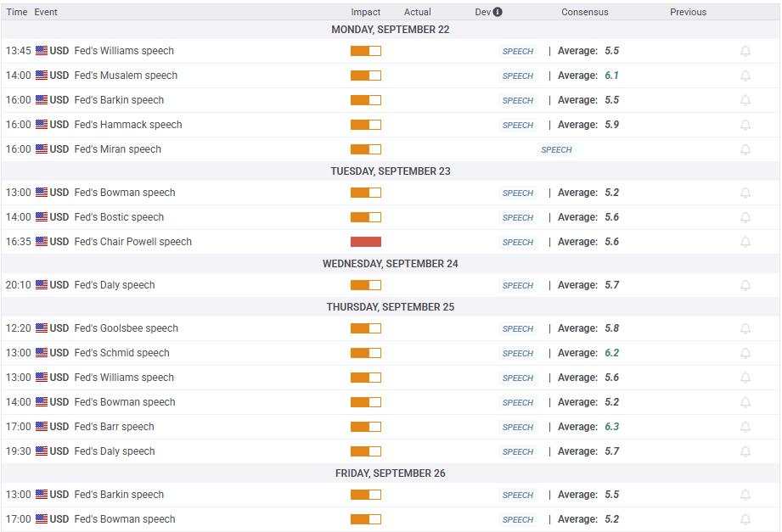Viewport: 782px width, 532px height.
Task: Click the bell icon on Friday's Bowman speech row
Action: (x=745, y=518)
